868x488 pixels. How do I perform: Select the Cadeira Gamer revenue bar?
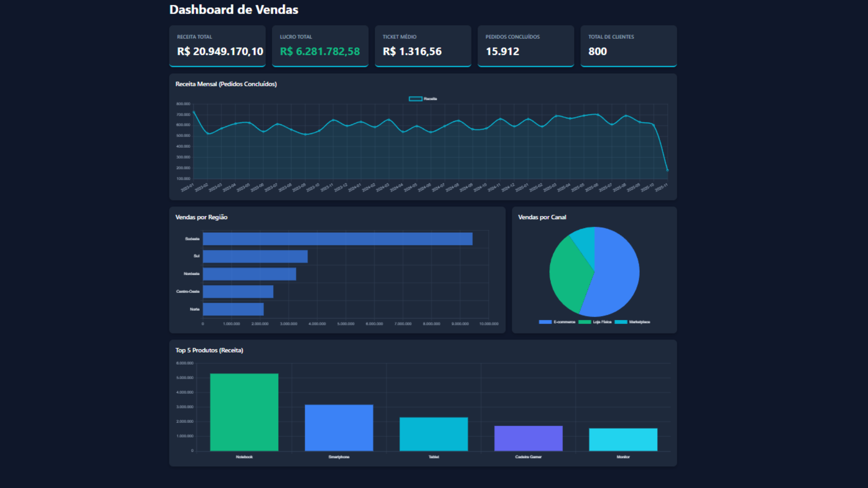[x=528, y=438]
